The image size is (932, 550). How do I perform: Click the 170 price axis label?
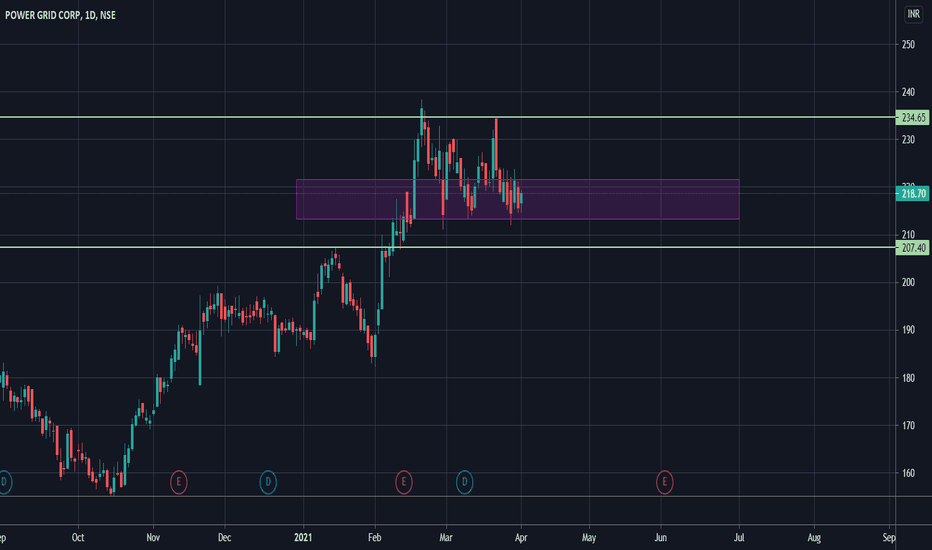[x=908, y=426]
